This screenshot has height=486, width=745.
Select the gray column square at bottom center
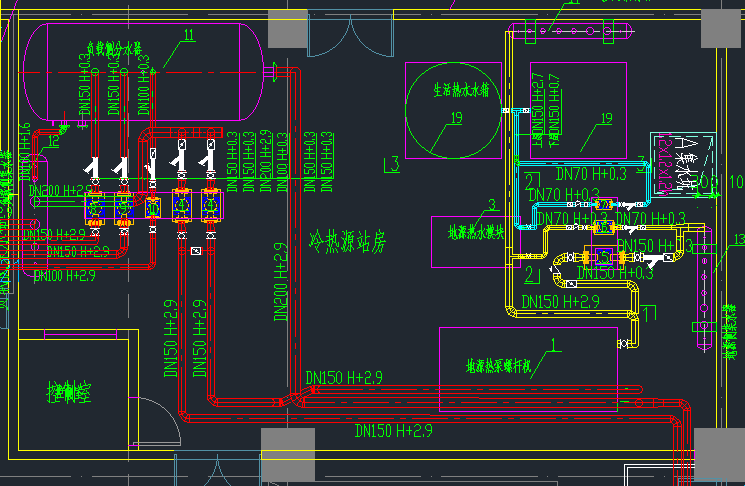287,456
